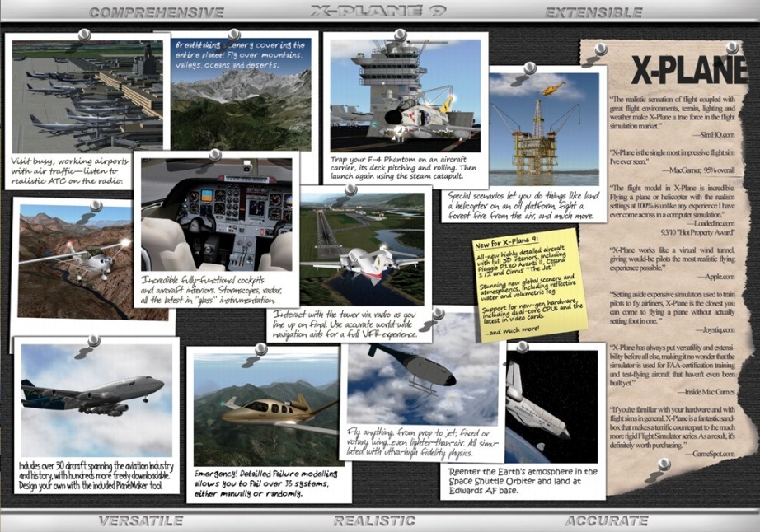Click the runway final approach photo
Image resolution: width=760 pixels, height=532 pixels.
pos(362,250)
